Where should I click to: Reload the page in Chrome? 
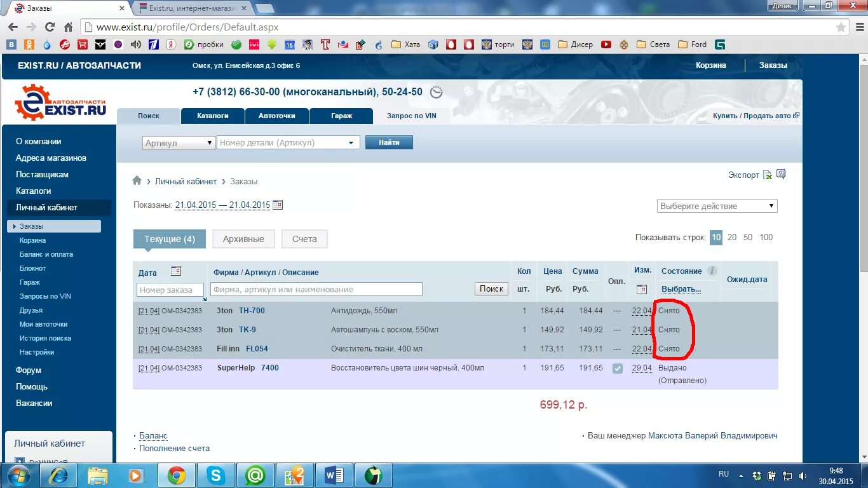tap(50, 27)
